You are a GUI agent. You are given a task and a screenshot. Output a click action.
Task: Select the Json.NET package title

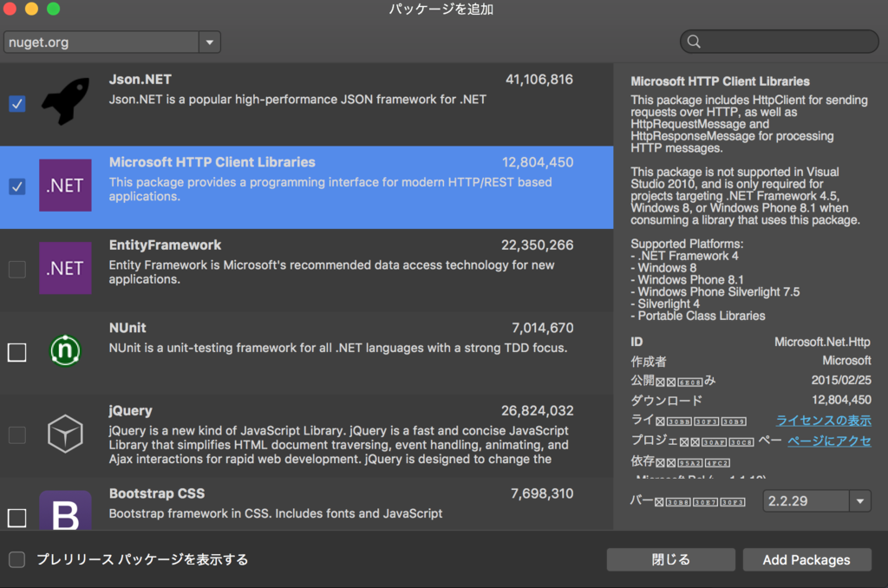140,79
